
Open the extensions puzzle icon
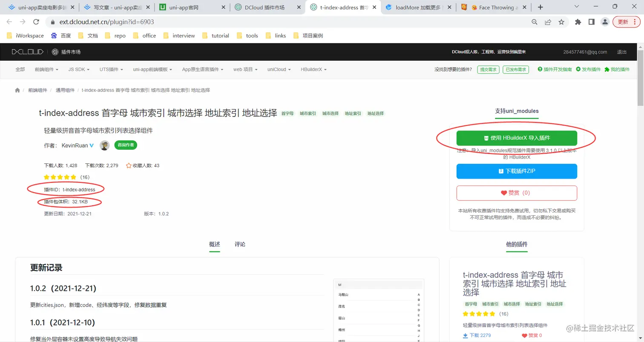pos(578,22)
